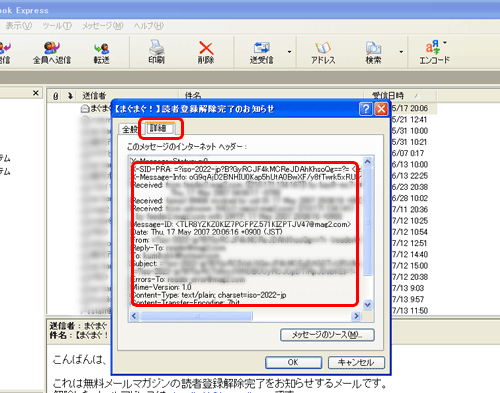Screen dimensions: 500x393
Task: Open the Message (メッセージ) menu
Action: pos(103,26)
